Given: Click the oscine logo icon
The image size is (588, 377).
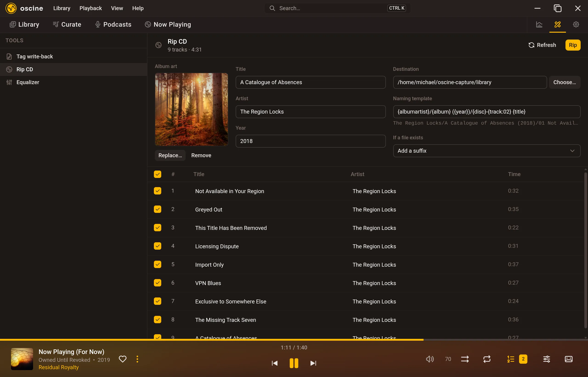Looking at the screenshot, I should click(x=11, y=8).
